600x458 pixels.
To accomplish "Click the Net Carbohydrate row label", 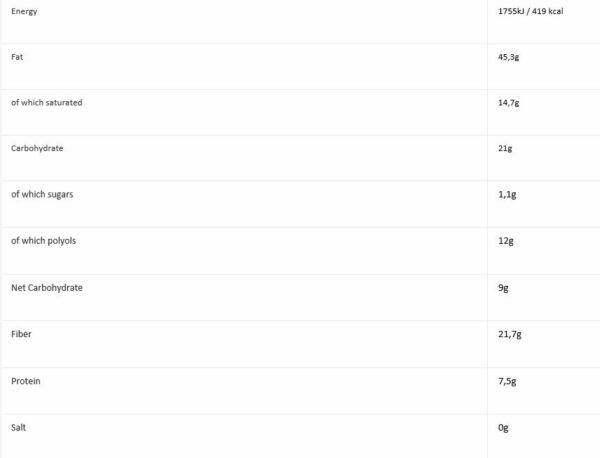I will pos(46,288).
